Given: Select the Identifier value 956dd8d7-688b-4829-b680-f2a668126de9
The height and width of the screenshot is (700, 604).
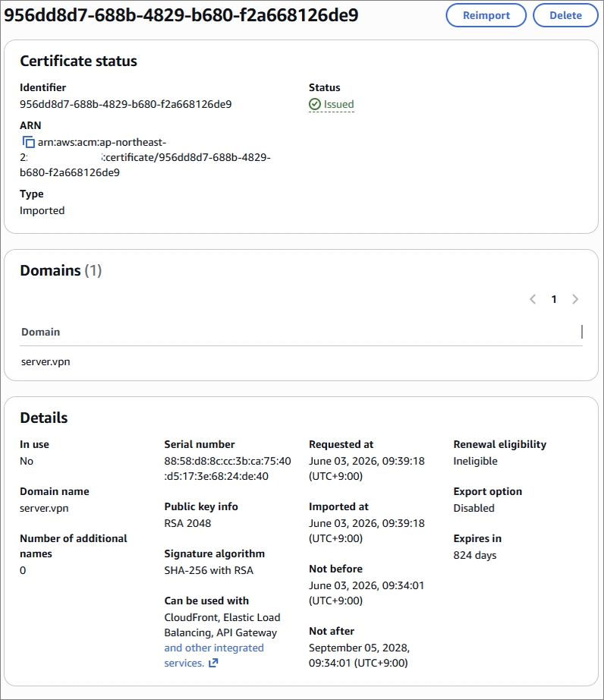Looking at the screenshot, I should pos(125,104).
